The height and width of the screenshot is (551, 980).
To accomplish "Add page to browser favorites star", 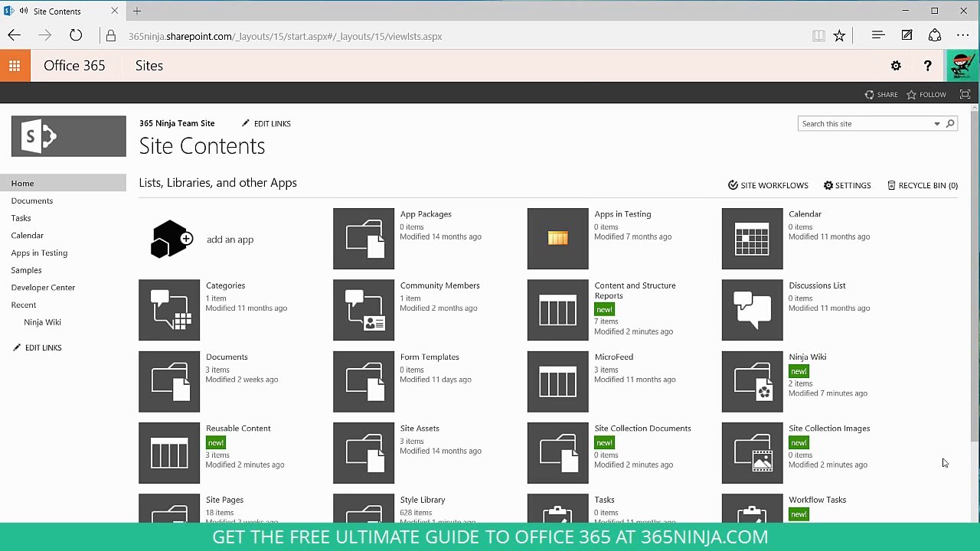I will pos(839,36).
